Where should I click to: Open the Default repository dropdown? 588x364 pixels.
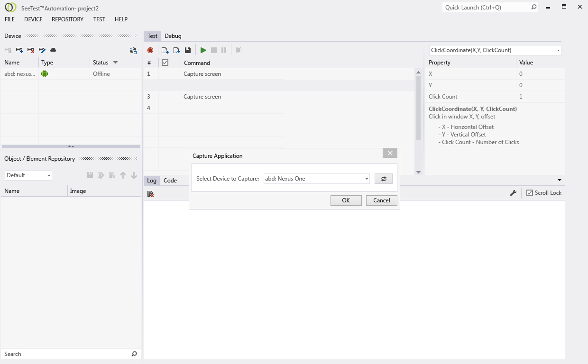(x=49, y=176)
